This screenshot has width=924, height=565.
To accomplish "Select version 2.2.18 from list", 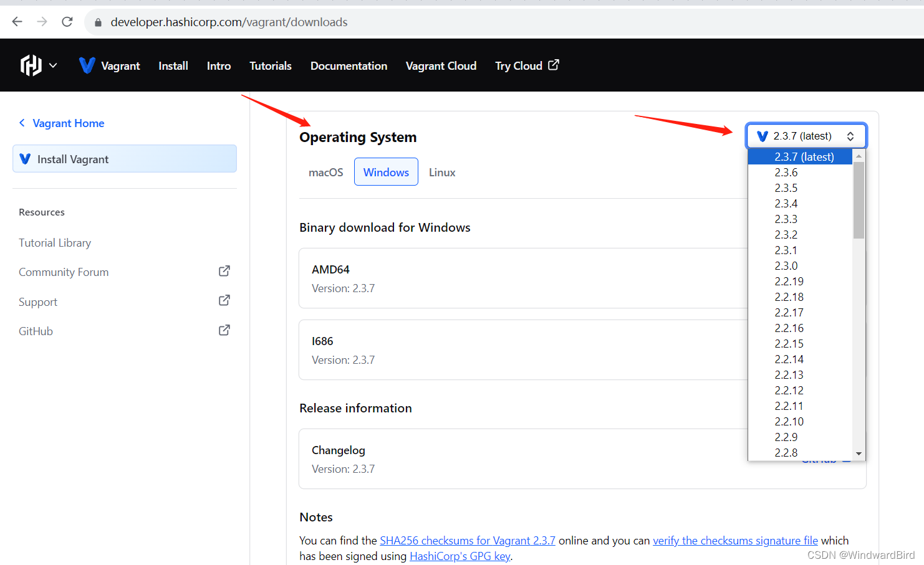I will pyautogui.click(x=800, y=297).
